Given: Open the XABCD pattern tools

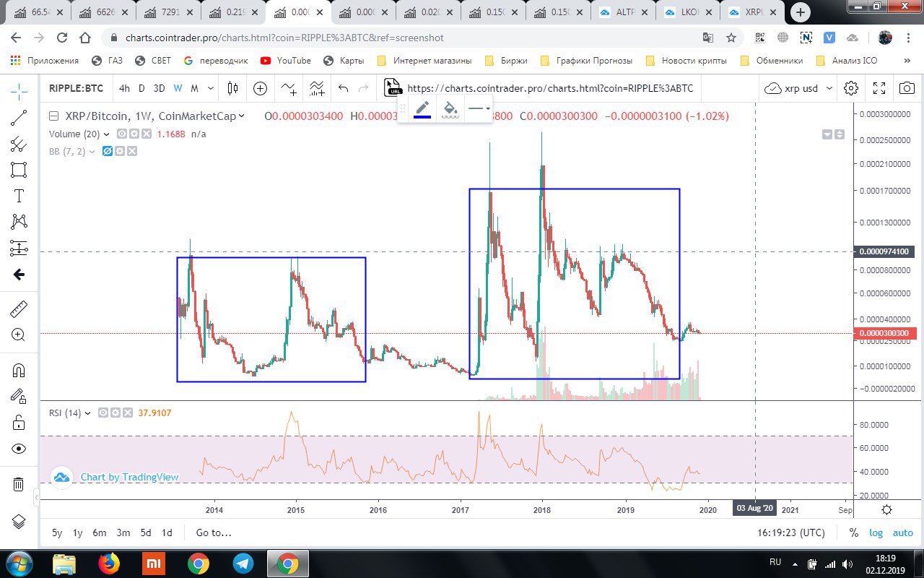Looking at the screenshot, I should coord(19,222).
